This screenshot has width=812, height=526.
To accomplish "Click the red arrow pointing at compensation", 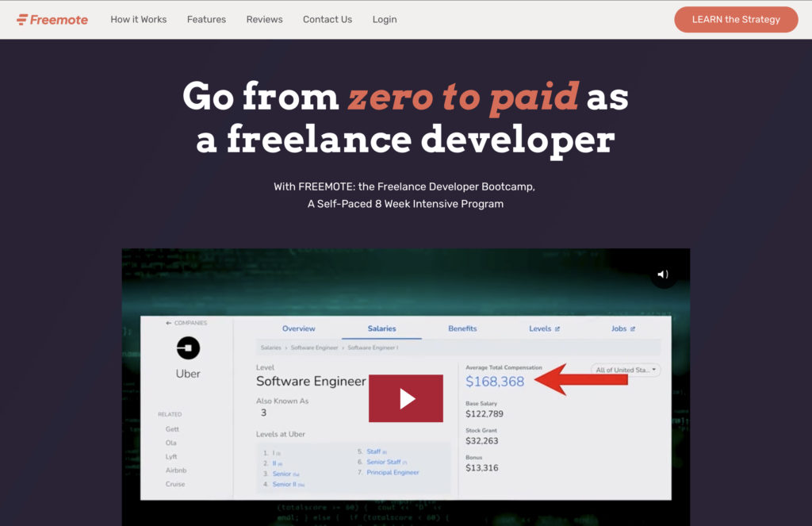I will pyautogui.click(x=582, y=380).
